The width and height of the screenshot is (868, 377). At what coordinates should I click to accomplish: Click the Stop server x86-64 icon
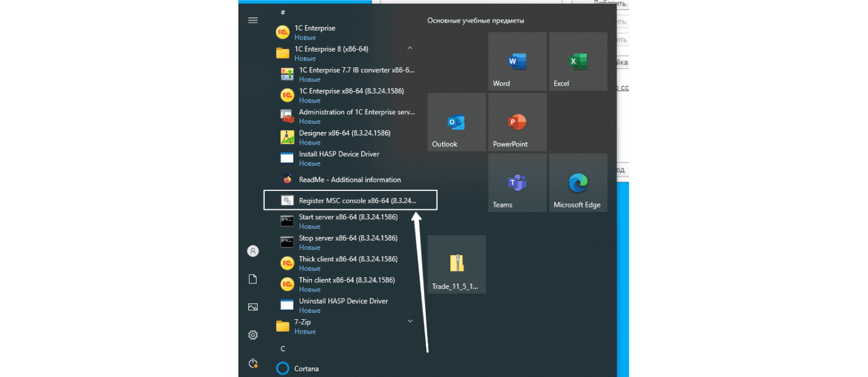(x=287, y=242)
